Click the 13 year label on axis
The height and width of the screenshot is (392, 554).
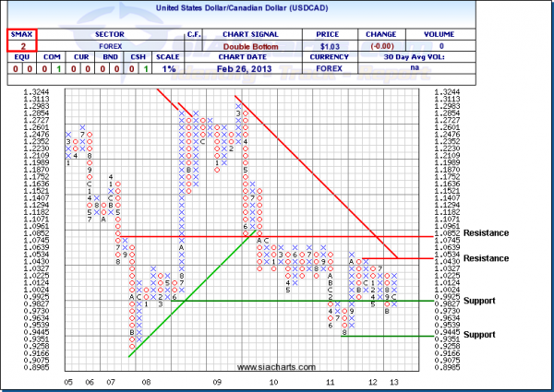(x=394, y=381)
